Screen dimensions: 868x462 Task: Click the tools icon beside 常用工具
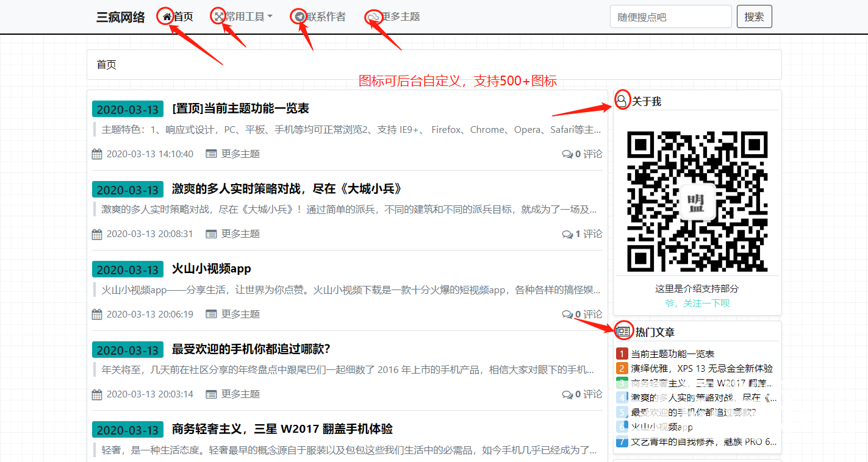[218, 16]
